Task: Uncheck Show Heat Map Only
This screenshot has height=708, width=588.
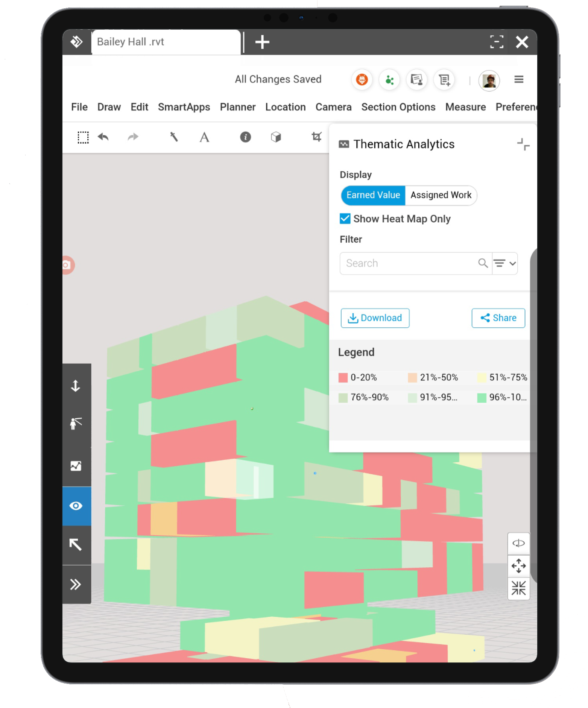Action: (x=345, y=219)
